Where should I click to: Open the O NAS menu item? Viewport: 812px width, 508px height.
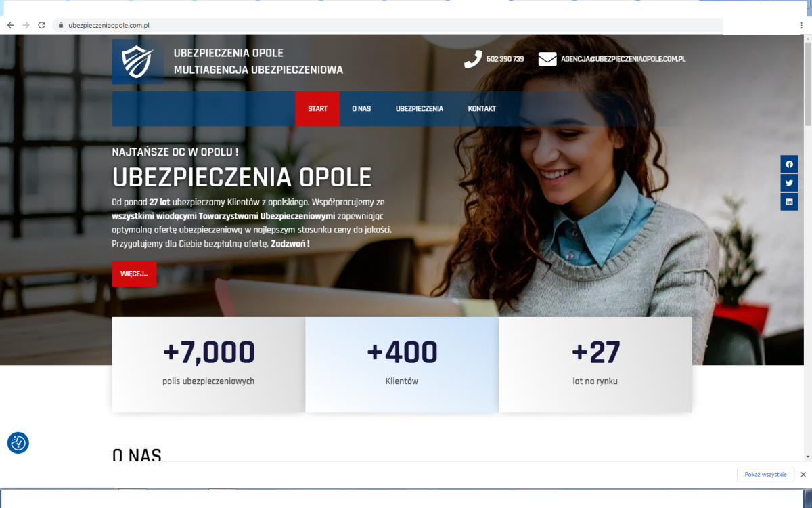[361, 108]
